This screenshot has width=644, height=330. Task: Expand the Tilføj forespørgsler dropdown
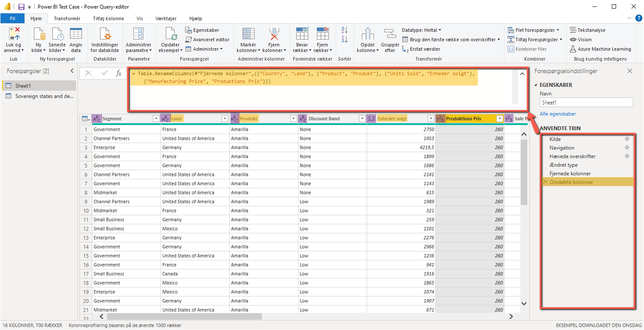[561, 40]
